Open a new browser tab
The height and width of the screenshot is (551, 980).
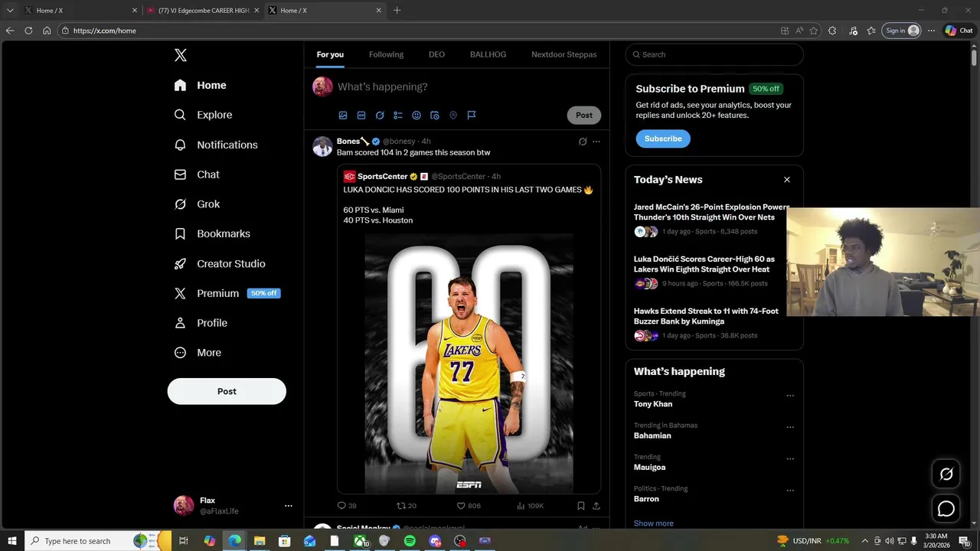(397, 11)
